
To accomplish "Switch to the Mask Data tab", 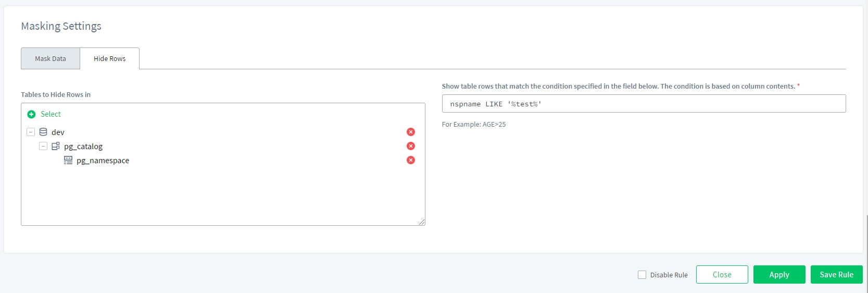I will point(51,58).
